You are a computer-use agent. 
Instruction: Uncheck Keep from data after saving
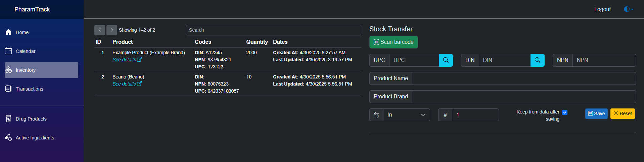(x=565, y=112)
